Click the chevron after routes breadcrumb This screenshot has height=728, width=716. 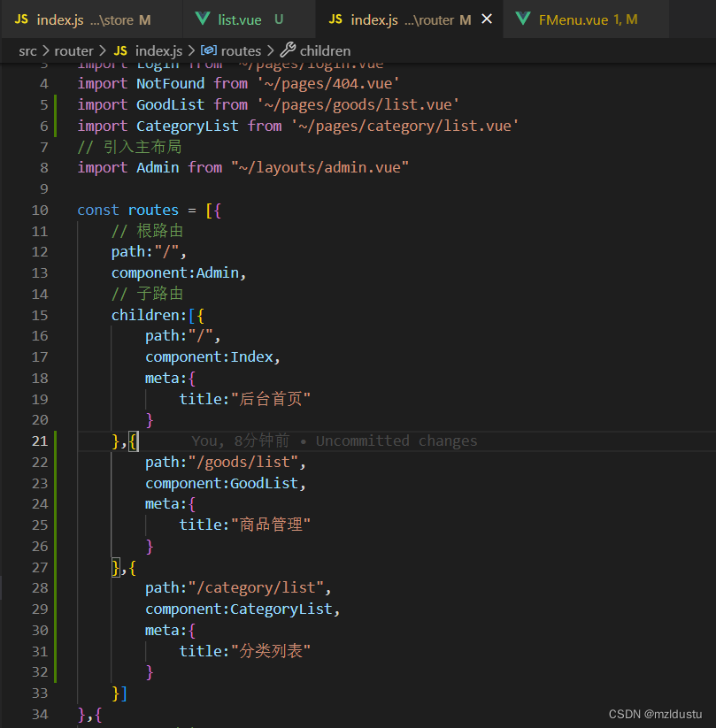click(x=271, y=51)
